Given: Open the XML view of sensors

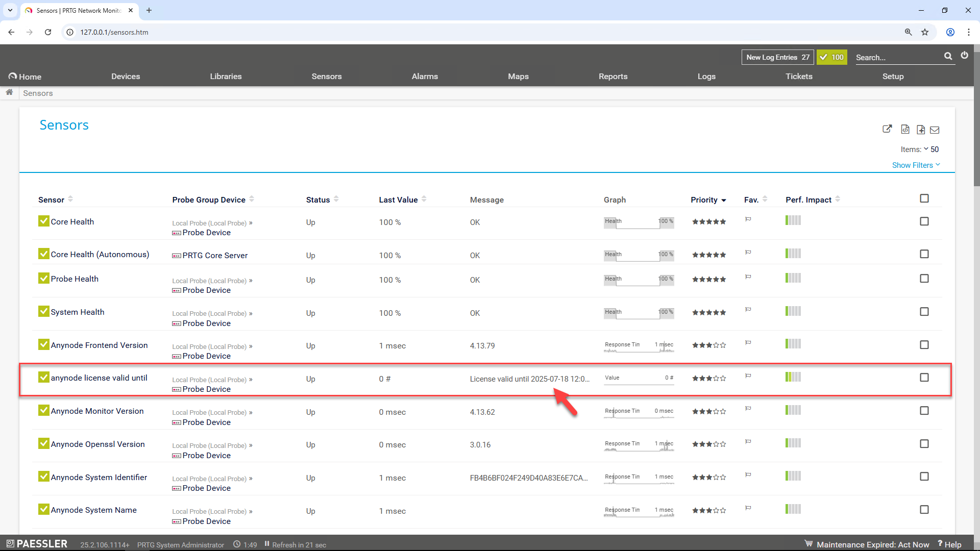Looking at the screenshot, I should pos(905,129).
